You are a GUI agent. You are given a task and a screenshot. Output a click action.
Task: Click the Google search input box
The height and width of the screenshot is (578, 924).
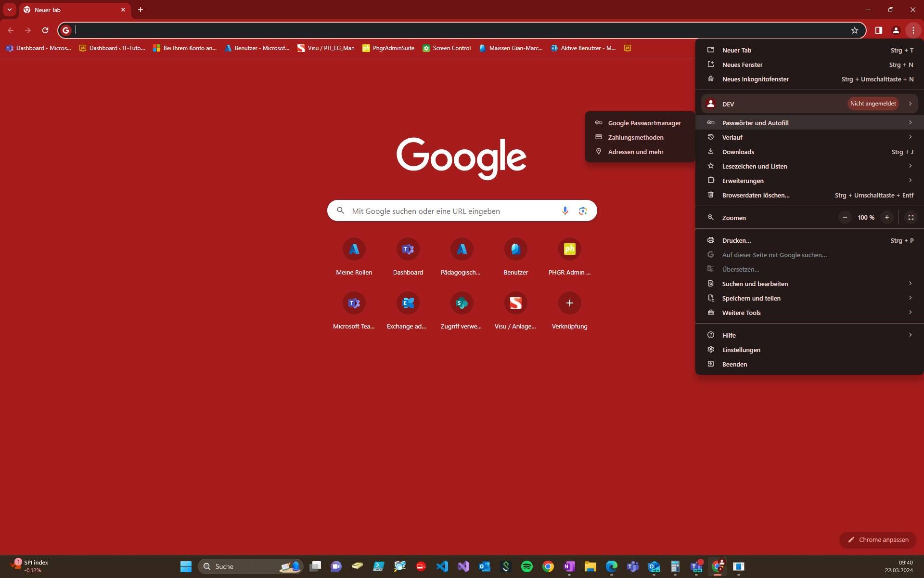[x=453, y=211]
